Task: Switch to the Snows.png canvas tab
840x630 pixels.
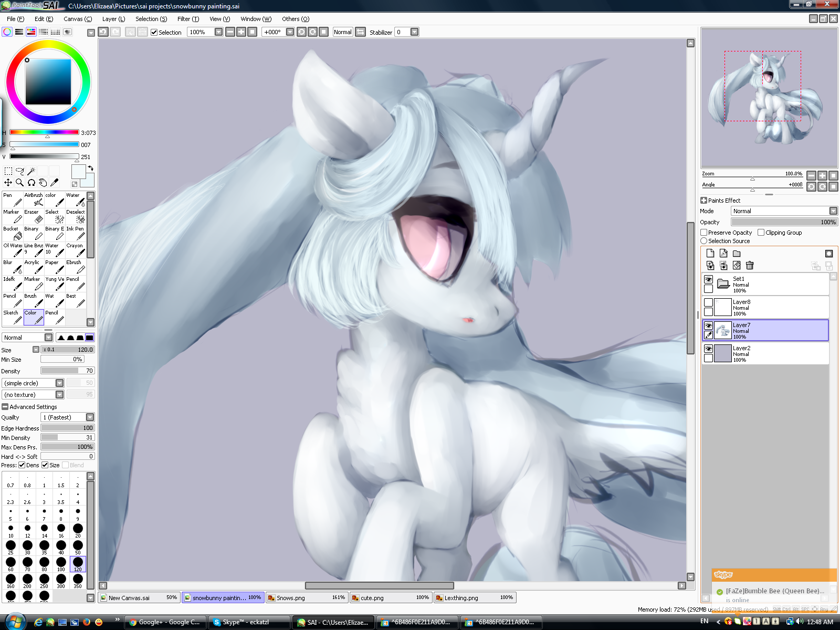Action: pyautogui.click(x=307, y=597)
